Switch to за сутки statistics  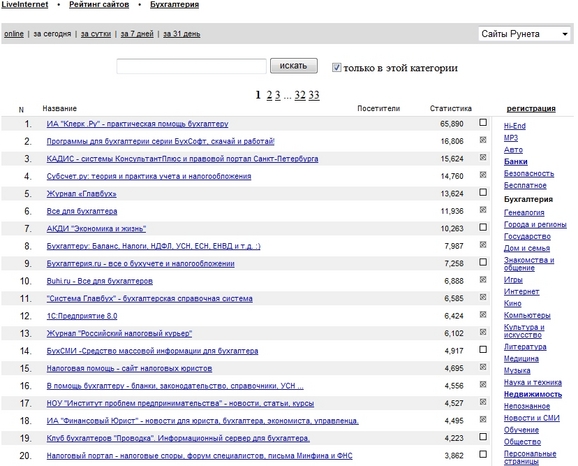point(96,34)
